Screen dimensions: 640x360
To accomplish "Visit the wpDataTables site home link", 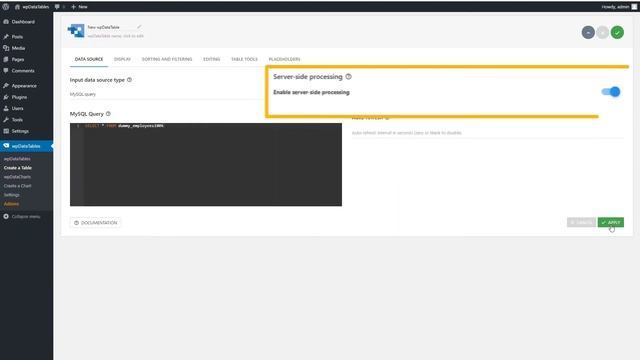I will 32,7.
